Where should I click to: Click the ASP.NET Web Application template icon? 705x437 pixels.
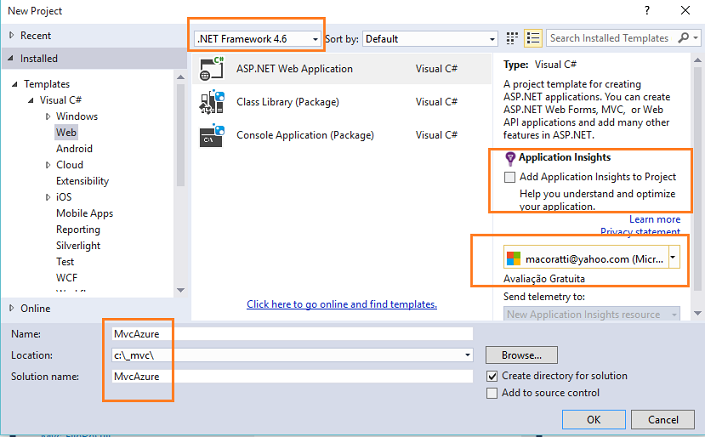211,69
